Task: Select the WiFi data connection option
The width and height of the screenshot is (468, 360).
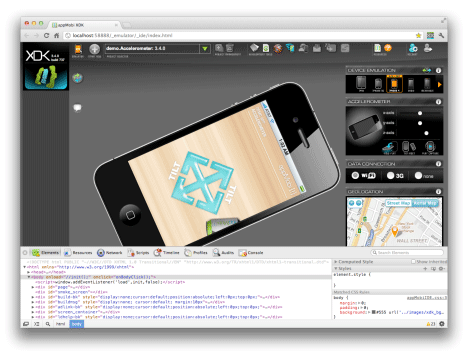Action: click(x=364, y=175)
